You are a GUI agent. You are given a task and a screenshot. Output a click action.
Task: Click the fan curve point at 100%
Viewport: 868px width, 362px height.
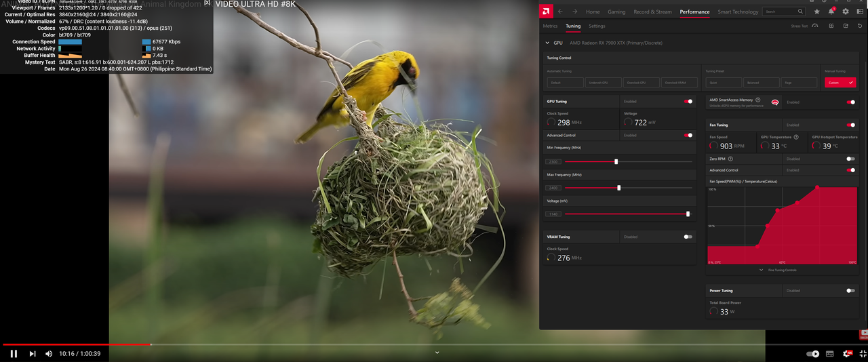click(x=817, y=187)
